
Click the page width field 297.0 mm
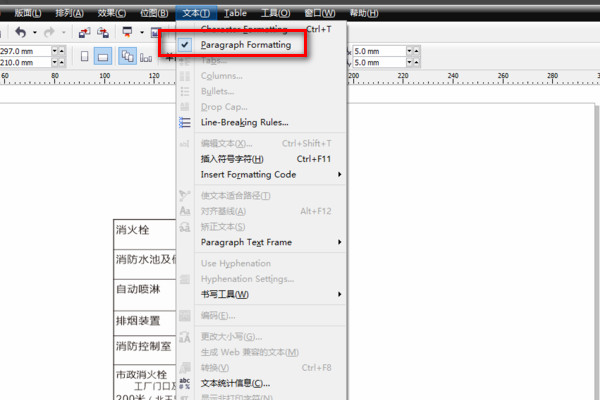point(25,51)
